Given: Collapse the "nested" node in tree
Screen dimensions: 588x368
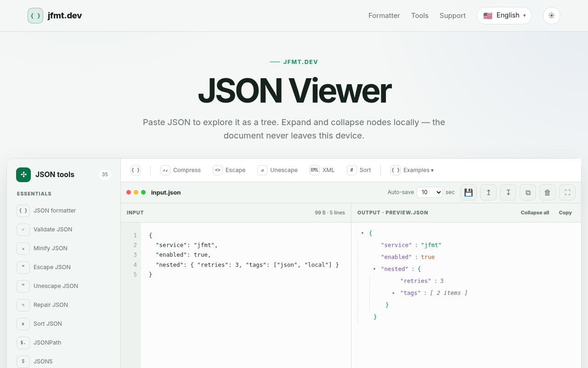Looking at the screenshot, I should [374, 269].
